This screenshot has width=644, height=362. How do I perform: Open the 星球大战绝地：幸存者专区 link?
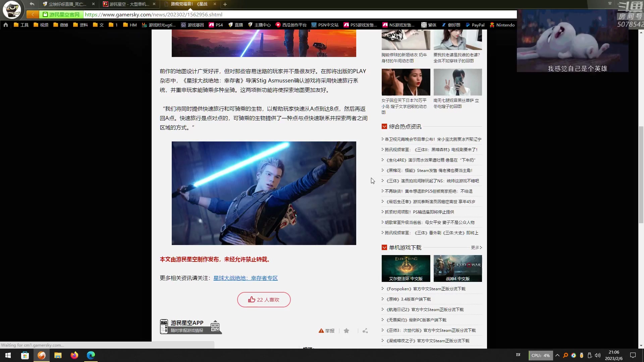pyautogui.click(x=246, y=278)
